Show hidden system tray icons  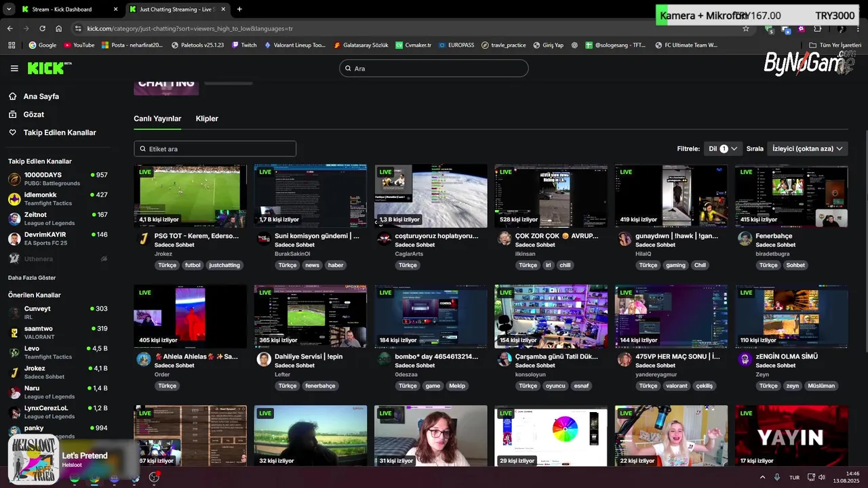pos(762,477)
